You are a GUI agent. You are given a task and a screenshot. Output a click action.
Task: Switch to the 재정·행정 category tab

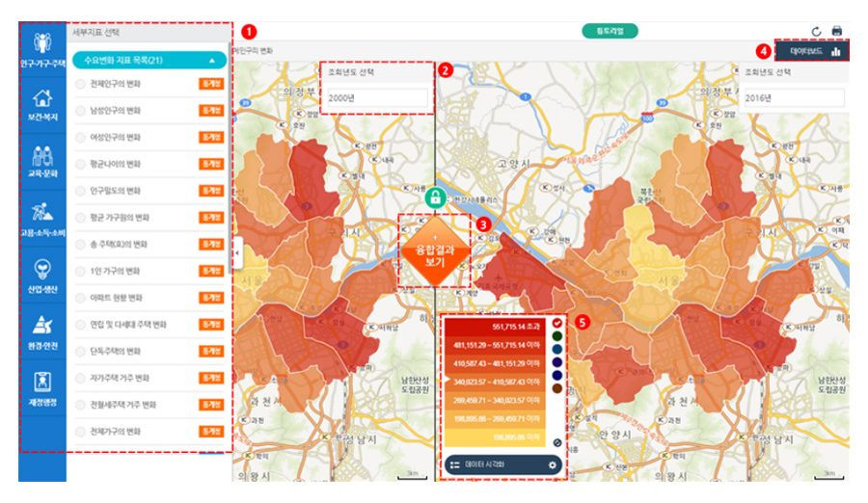[x=41, y=385]
